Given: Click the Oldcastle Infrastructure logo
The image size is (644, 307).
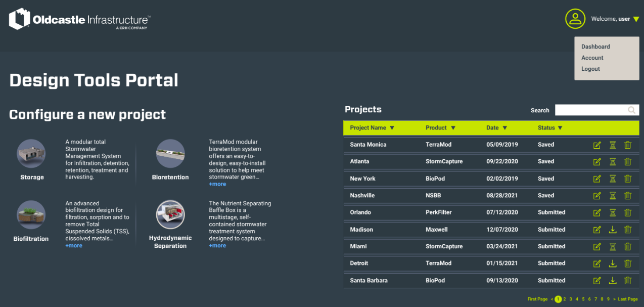Looking at the screenshot, I should click(x=79, y=19).
